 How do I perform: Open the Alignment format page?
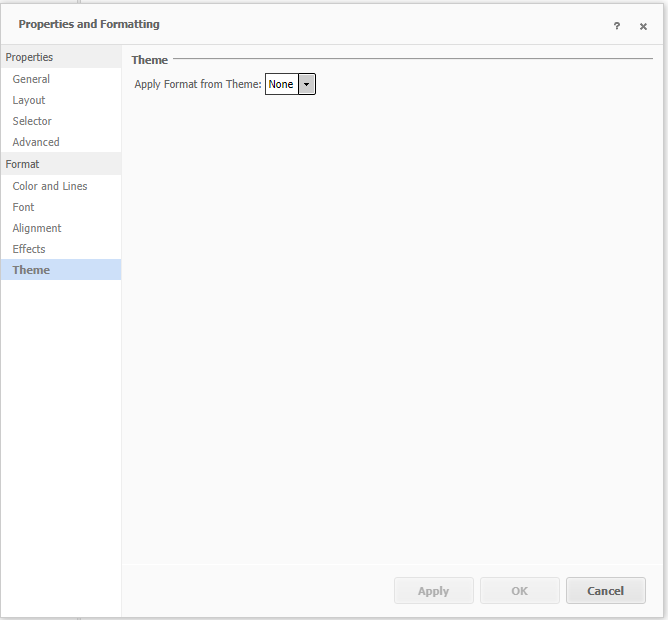point(61,228)
